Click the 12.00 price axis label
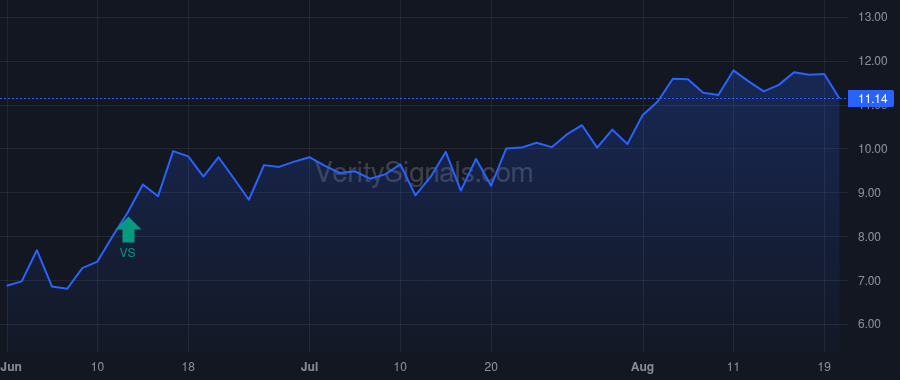The image size is (900, 380). tap(872, 61)
